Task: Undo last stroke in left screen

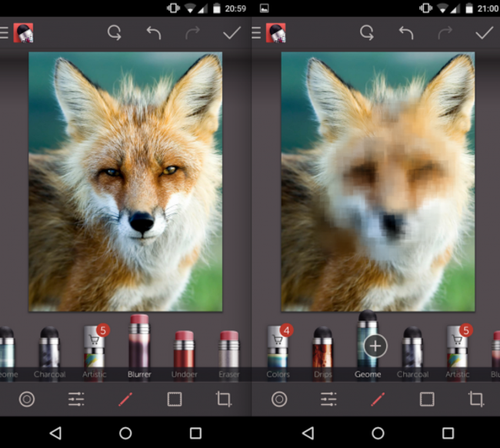Action: tap(154, 33)
